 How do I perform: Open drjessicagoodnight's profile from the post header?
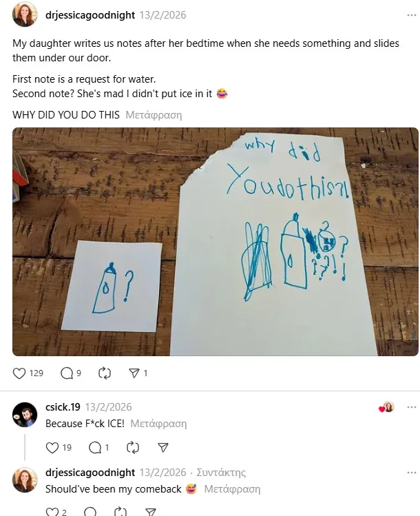click(x=90, y=14)
